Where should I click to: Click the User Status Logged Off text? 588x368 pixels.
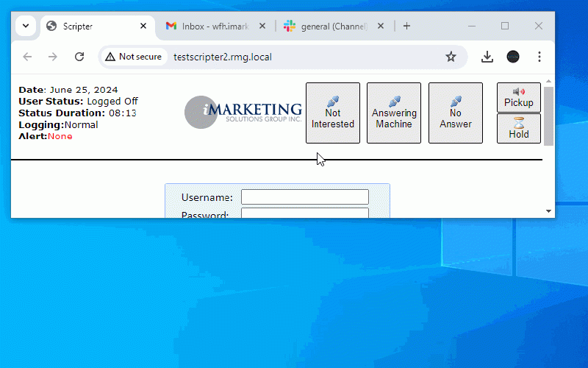pos(79,102)
